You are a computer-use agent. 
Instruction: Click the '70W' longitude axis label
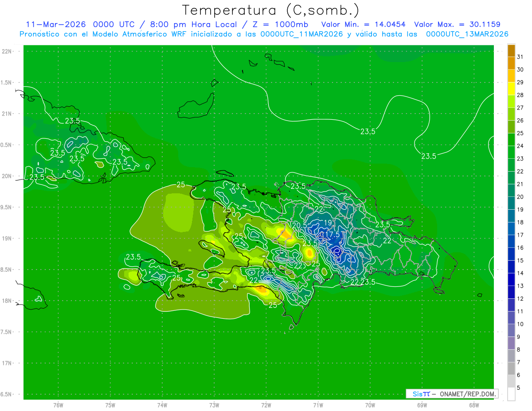coord(370,405)
